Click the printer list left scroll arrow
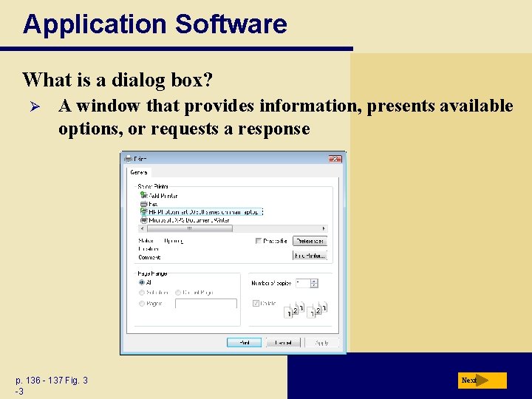 (142, 228)
